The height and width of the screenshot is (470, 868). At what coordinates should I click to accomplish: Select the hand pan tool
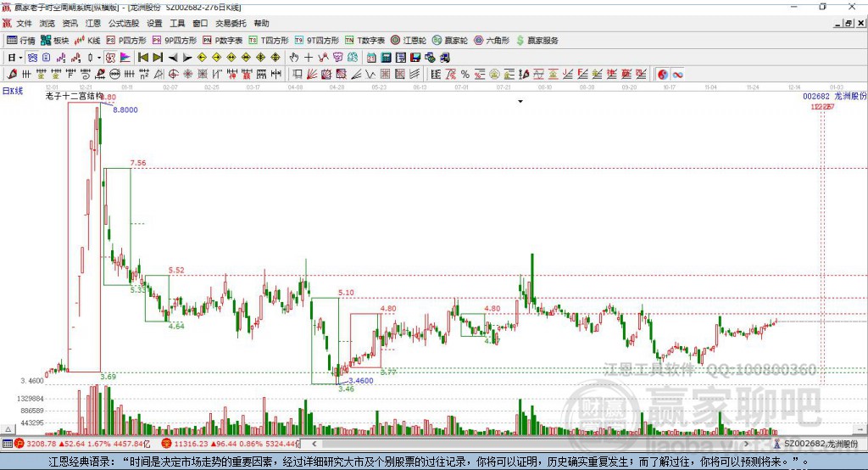click(294, 58)
